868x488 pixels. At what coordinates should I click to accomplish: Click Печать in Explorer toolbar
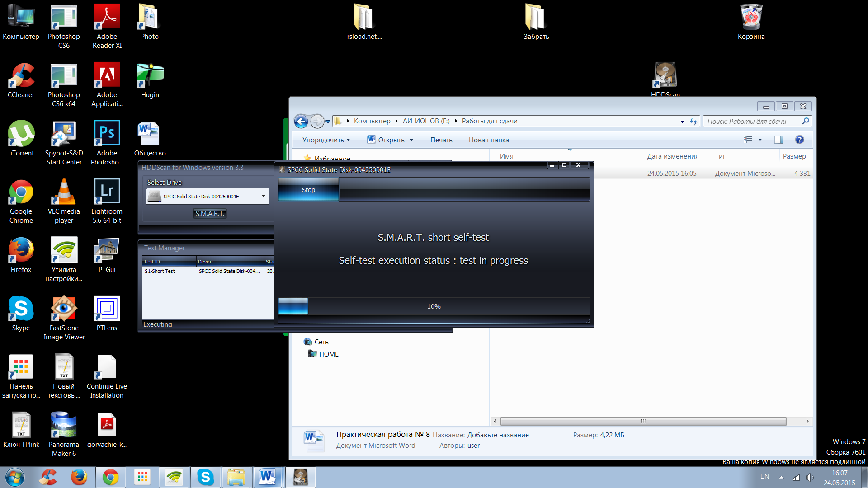[441, 140]
